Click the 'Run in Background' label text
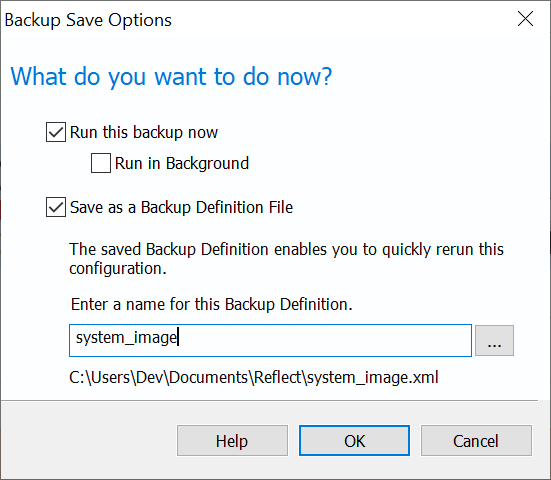This screenshot has width=551, height=480. click(182, 163)
